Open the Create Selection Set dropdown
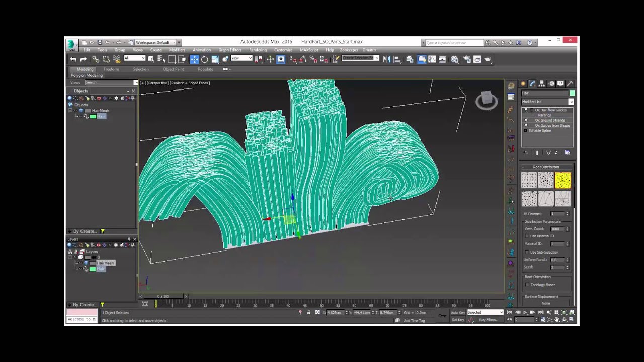 pyautogui.click(x=361, y=58)
